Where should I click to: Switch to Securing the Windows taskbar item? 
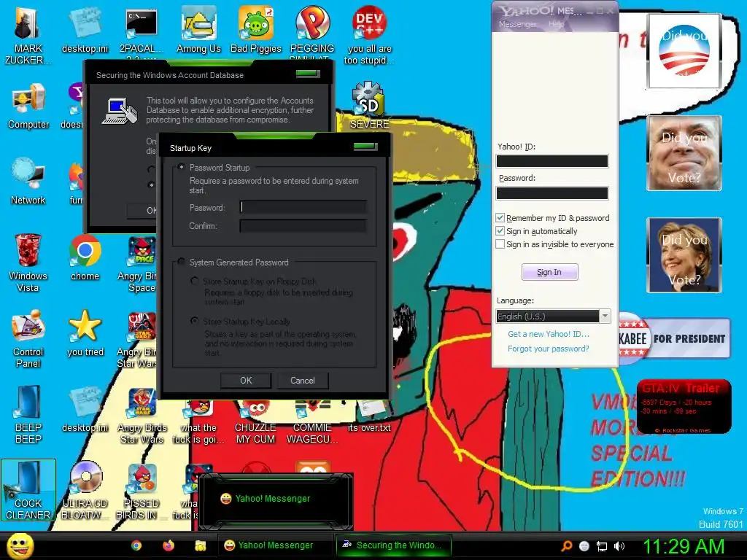click(x=393, y=545)
